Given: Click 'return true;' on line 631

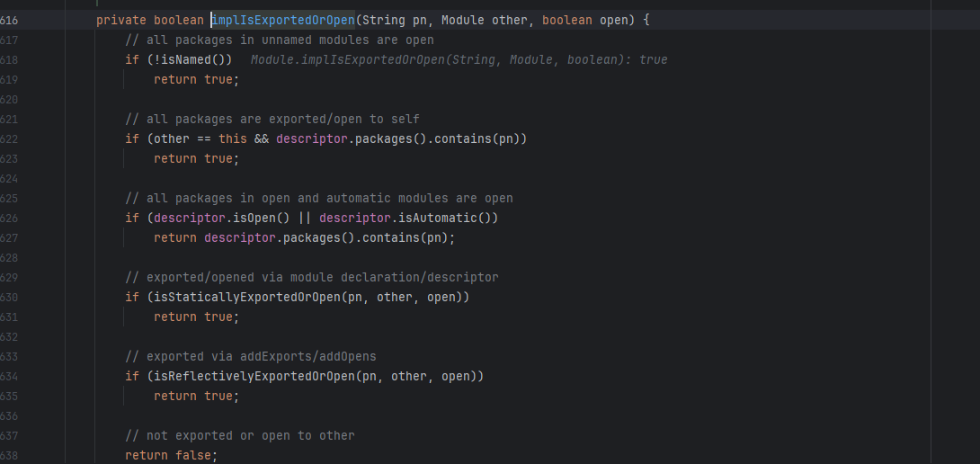Looking at the screenshot, I should click(197, 317).
